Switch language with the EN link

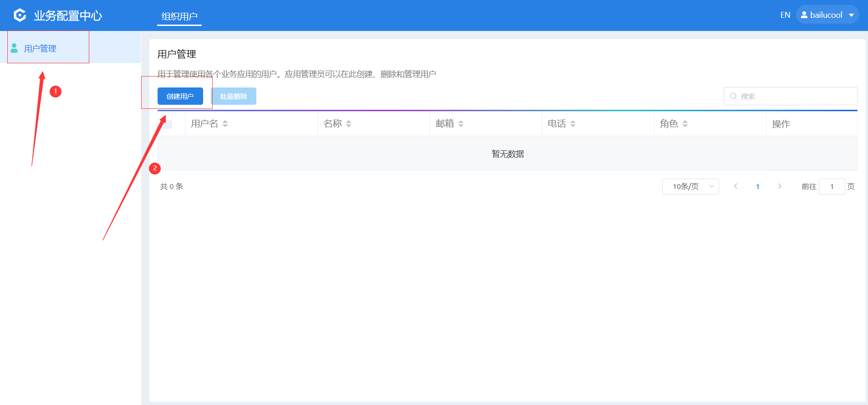point(785,15)
